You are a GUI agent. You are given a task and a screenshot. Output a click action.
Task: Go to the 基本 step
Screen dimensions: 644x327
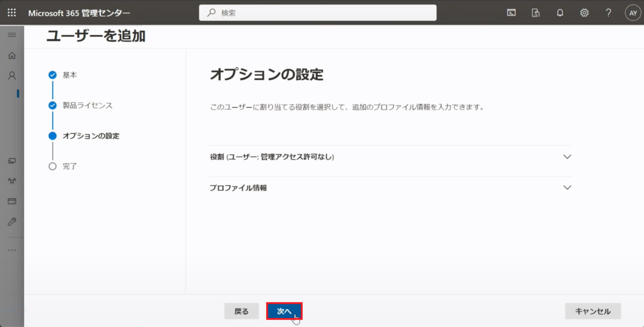69,75
